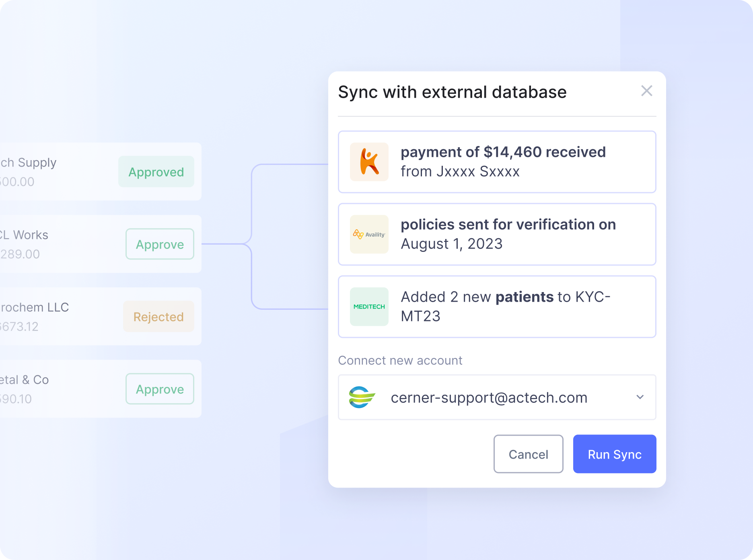The image size is (753, 560).
Task: Select the policies sent for verification card
Action: (497, 234)
